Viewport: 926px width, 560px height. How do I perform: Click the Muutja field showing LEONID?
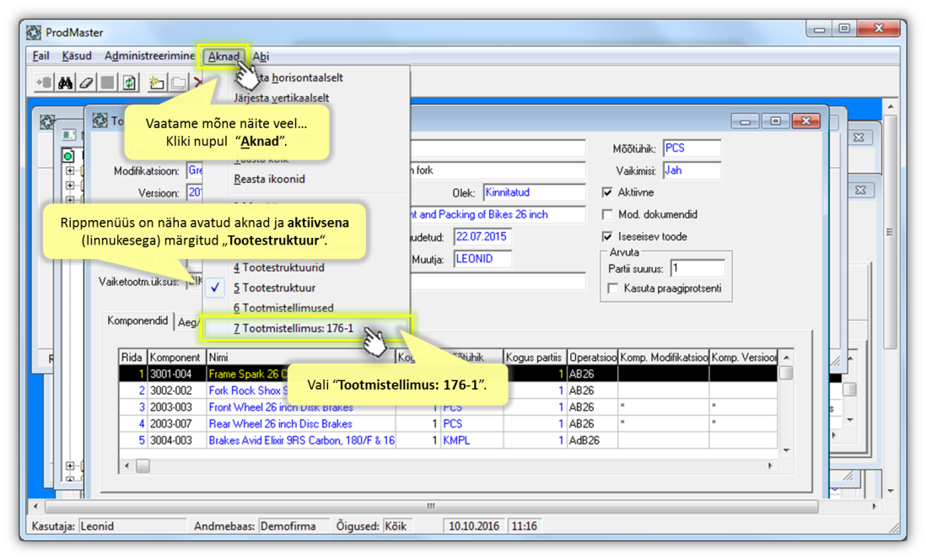[x=482, y=259]
